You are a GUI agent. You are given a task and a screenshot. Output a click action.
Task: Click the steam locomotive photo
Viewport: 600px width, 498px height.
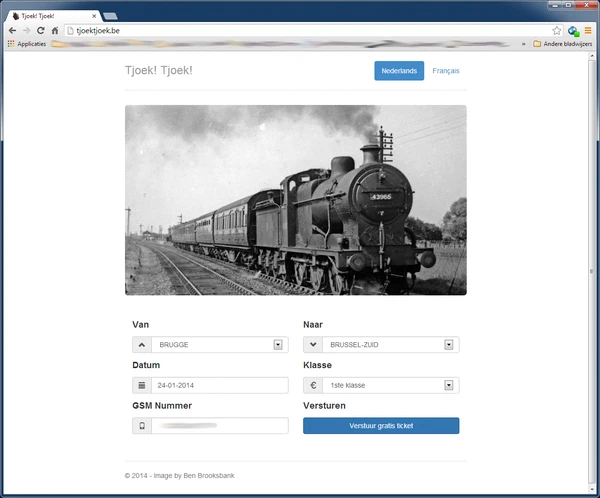pyautogui.click(x=296, y=200)
